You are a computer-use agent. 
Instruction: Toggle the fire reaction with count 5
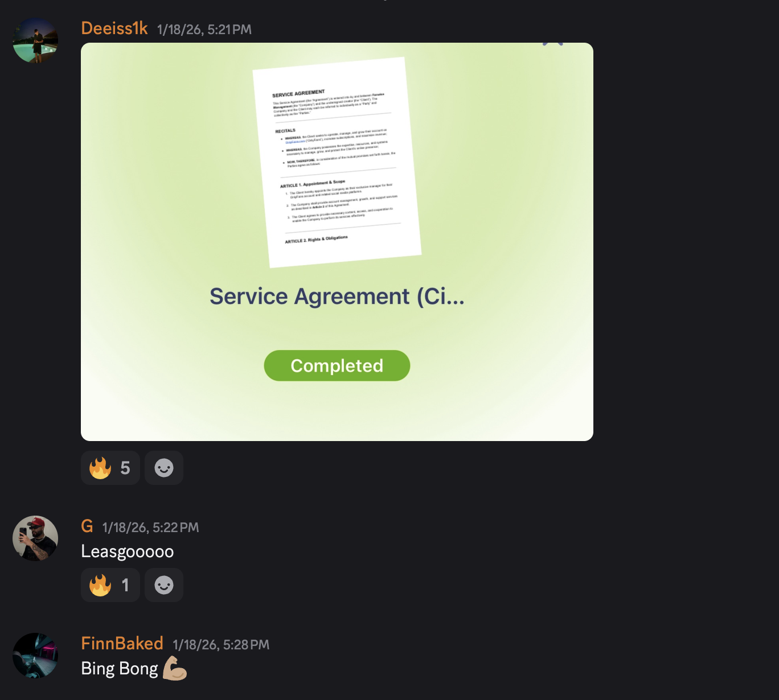point(110,468)
